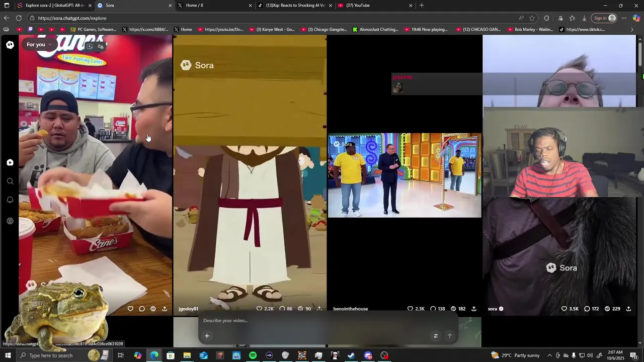This screenshot has width=644, height=362.
Task: Open jgoday81's profile
Action: 188,309
